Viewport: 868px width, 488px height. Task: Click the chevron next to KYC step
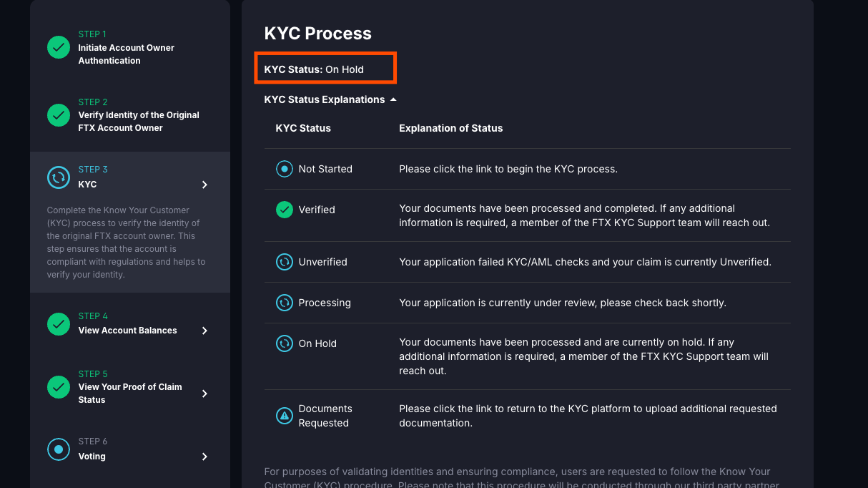(x=204, y=185)
